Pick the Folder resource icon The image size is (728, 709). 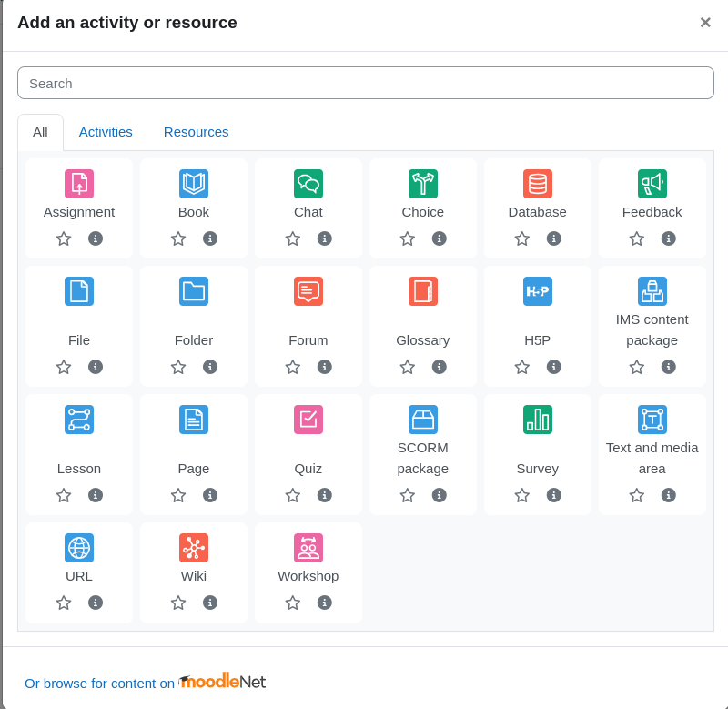(194, 291)
